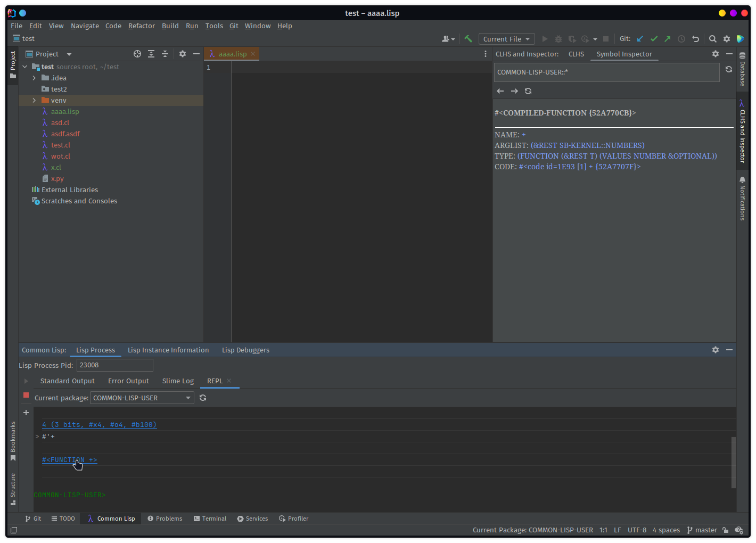Click the red Stop REPL button
This screenshot has width=756, height=543.
pyautogui.click(x=26, y=395)
